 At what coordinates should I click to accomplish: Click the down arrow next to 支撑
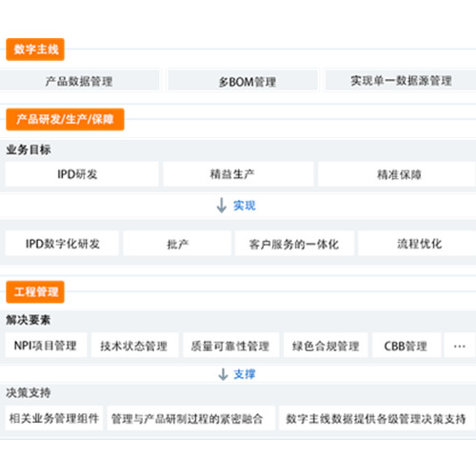pos(223,374)
